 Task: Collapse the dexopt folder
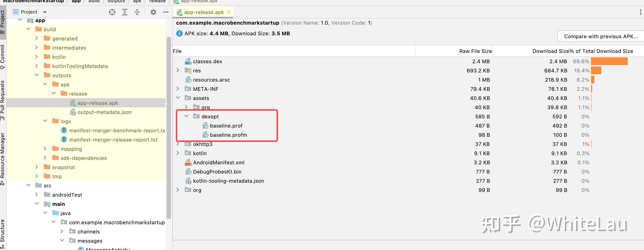pos(186,116)
